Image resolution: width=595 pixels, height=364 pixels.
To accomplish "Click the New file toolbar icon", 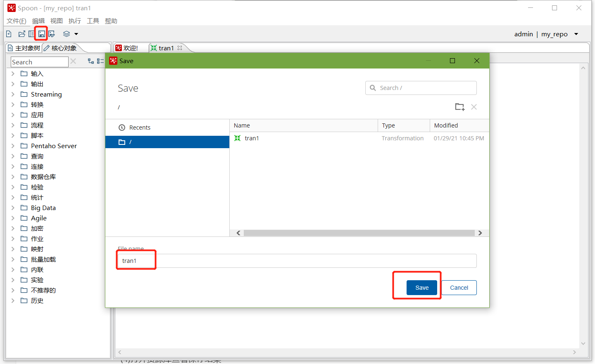I will (9, 34).
